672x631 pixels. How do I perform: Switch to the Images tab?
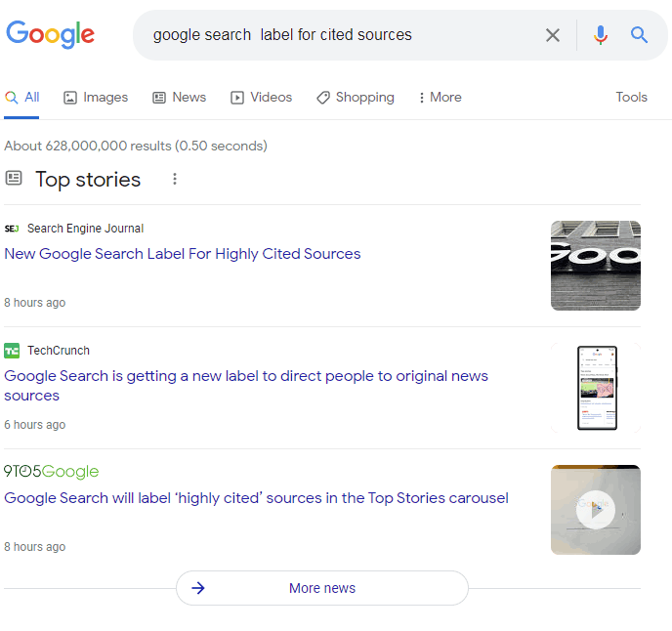point(96,98)
